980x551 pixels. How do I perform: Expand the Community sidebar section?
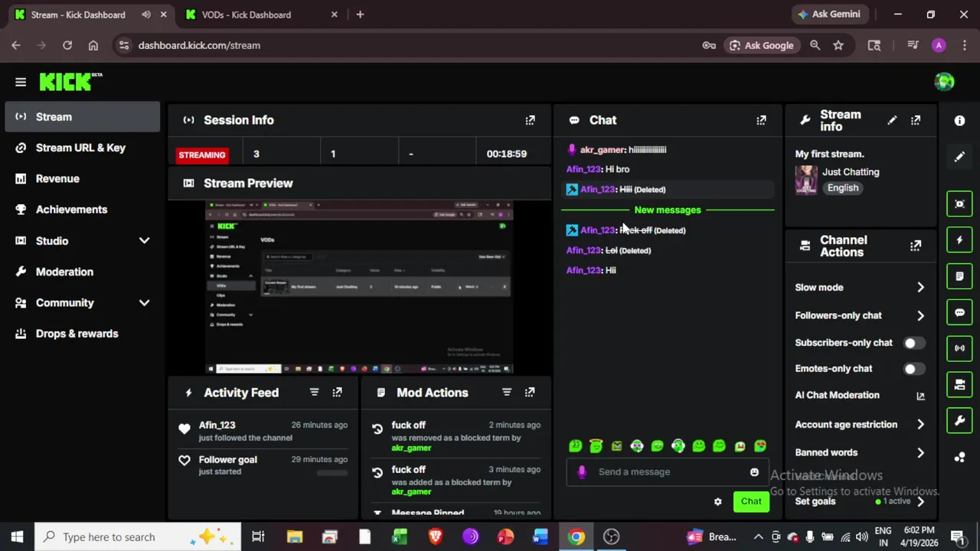coord(144,303)
